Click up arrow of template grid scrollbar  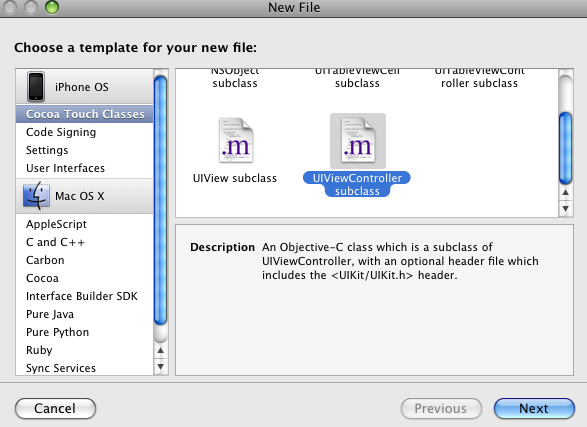[x=565, y=193]
